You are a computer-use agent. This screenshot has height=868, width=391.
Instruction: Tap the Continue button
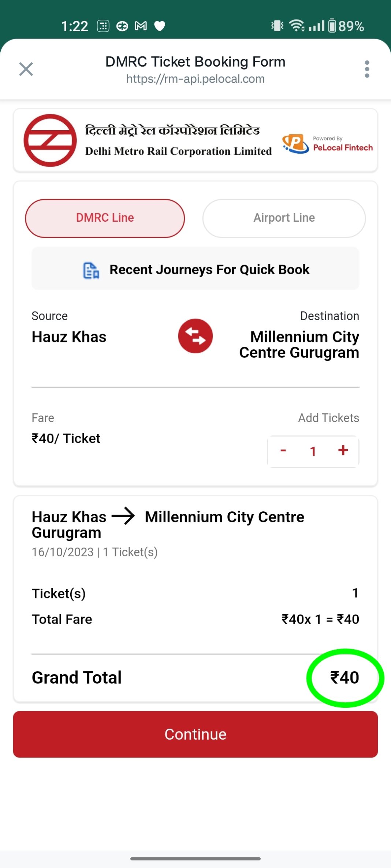[195, 734]
